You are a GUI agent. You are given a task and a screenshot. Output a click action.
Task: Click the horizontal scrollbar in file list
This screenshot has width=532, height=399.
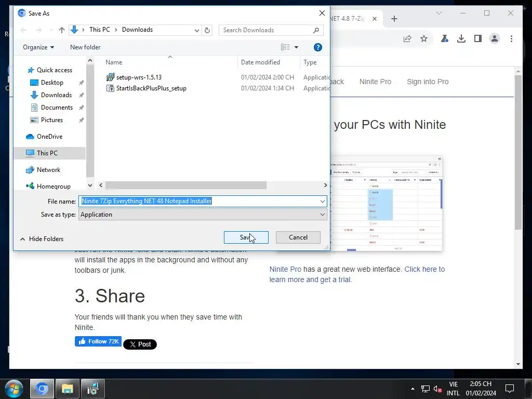186,185
